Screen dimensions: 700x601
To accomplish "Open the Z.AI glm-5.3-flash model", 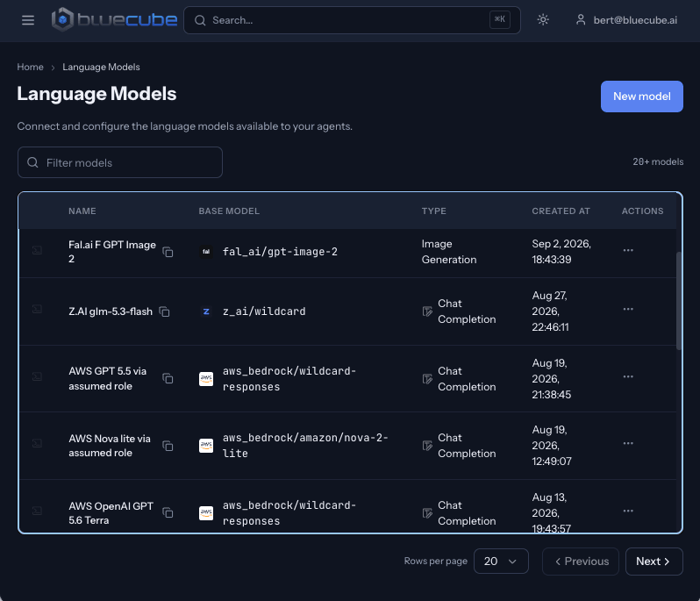I will 111,311.
